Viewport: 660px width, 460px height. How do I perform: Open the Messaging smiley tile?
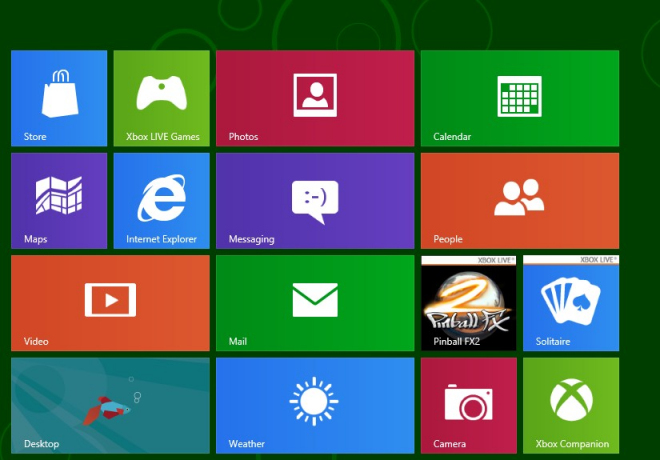point(315,201)
